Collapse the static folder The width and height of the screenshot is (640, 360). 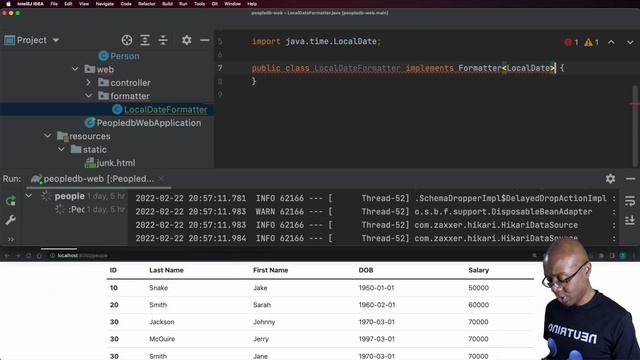pyautogui.click(x=61, y=149)
